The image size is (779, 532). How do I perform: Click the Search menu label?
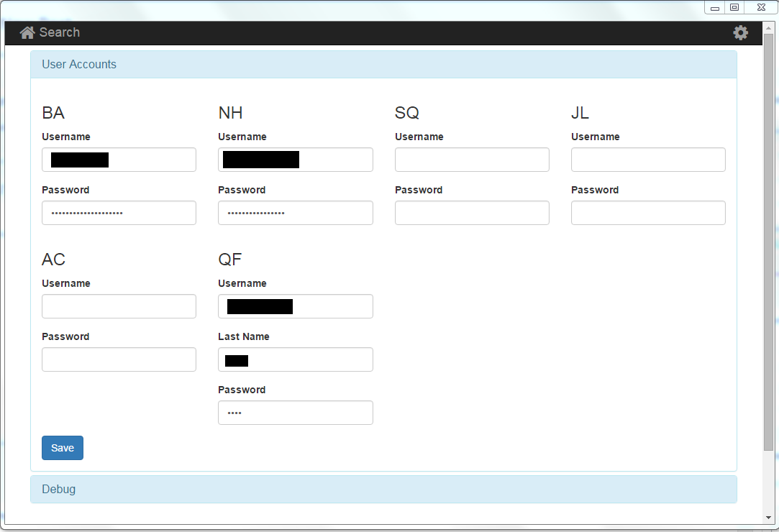(x=60, y=32)
